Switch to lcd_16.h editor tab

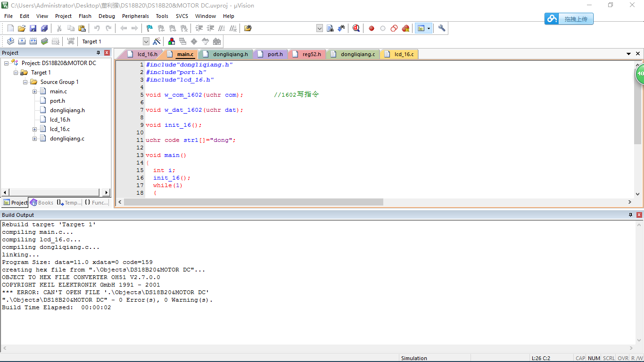click(x=142, y=54)
